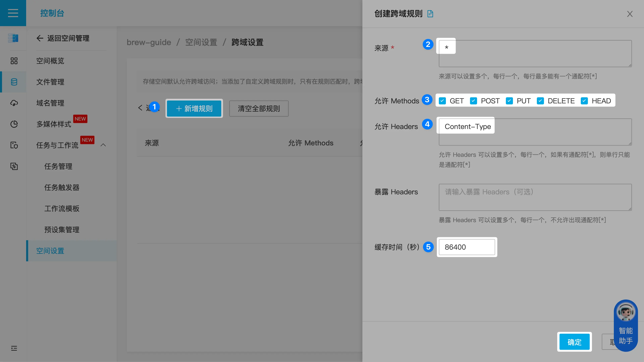Click 跨域设置 breadcrumb text

(247, 43)
